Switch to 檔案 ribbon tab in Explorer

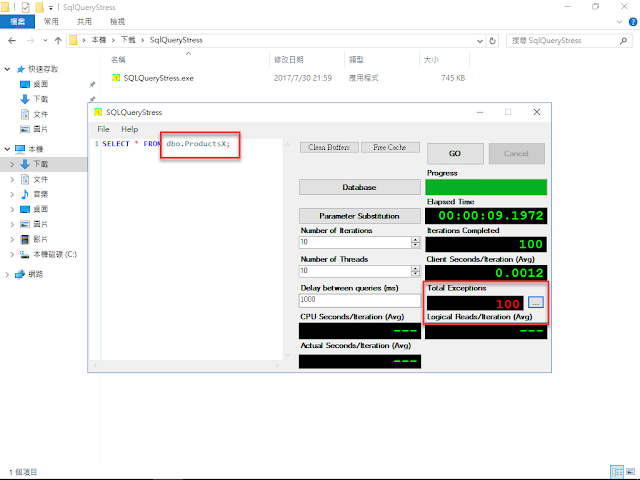[x=17, y=22]
